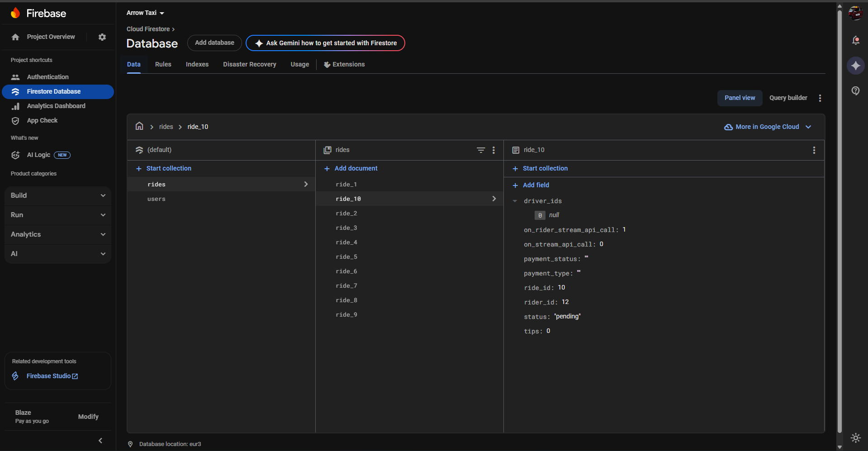Click the page vertical scrollbar

pyautogui.click(x=840, y=222)
